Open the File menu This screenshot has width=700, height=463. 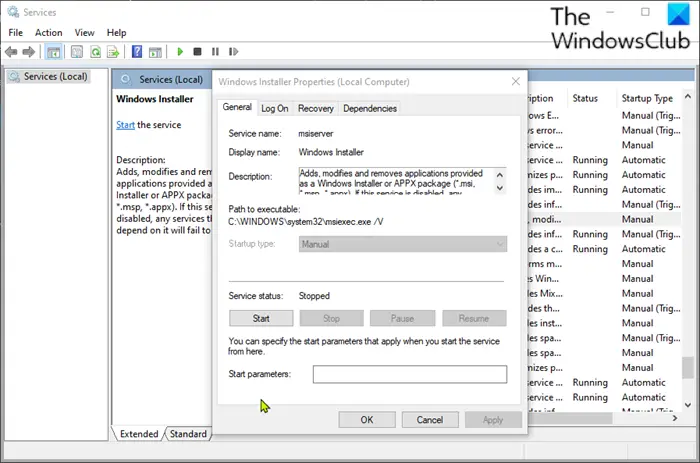pos(16,33)
